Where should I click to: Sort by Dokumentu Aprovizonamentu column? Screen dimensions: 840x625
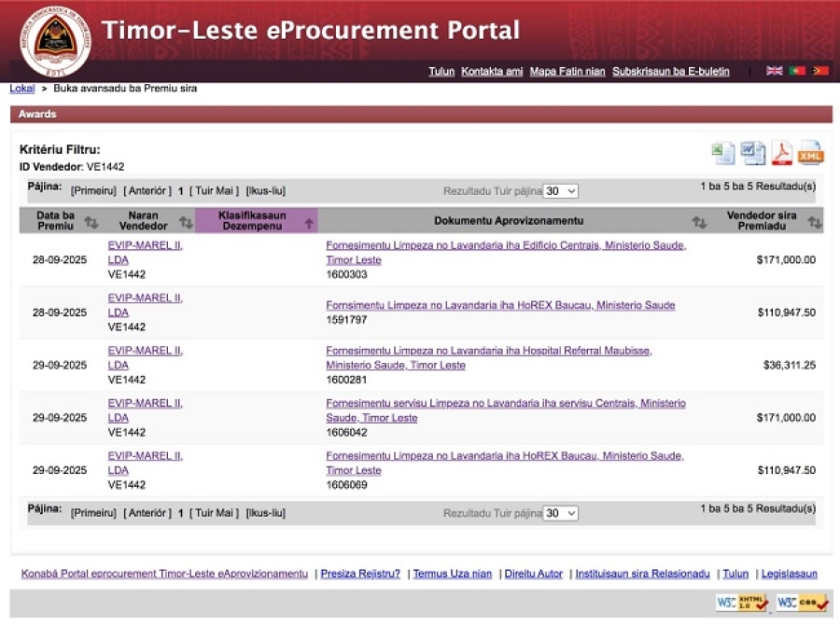click(x=699, y=221)
